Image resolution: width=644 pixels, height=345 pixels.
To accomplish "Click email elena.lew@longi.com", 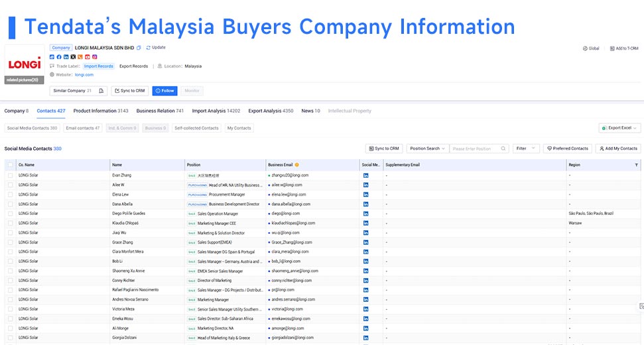I will coord(289,194).
